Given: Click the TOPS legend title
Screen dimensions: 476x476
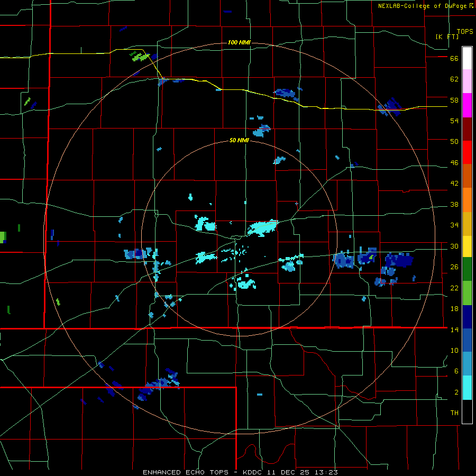Looking at the screenshot, I should pyautogui.click(x=465, y=31).
